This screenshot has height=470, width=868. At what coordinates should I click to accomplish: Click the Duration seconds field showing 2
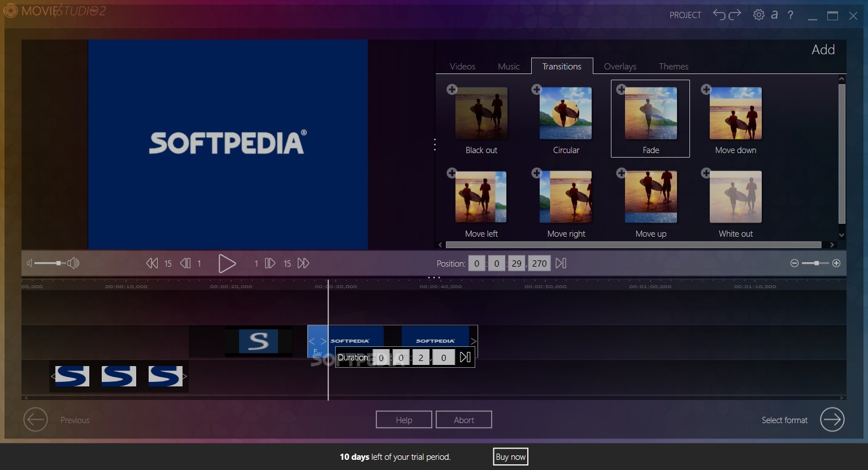420,358
